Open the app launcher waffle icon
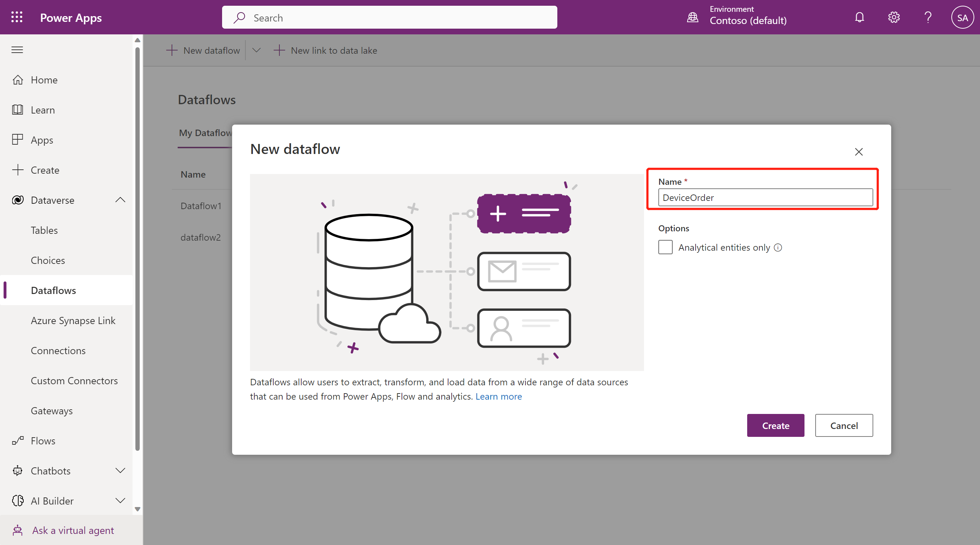The image size is (980, 545). (x=17, y=17)
